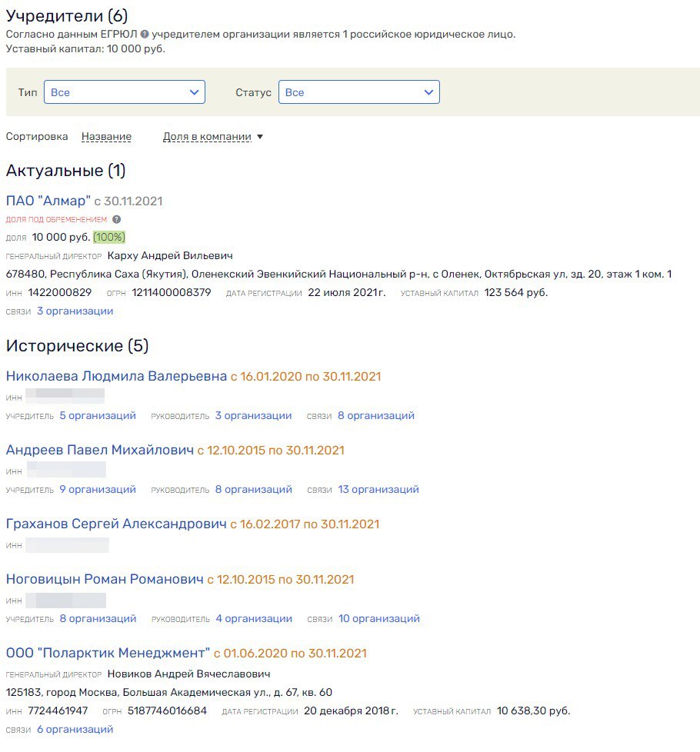The image size is (700, 752).
Task: Open Ноговицын's 10 организаций connections
Action: click(379, 618)
